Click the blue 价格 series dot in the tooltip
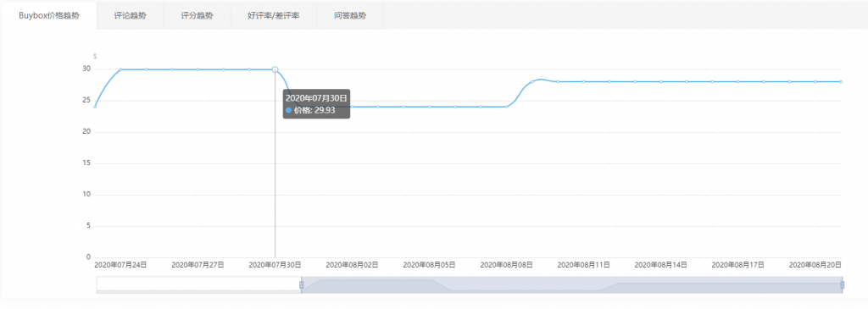This screenshot has width=868, height=309. point(288,111)
